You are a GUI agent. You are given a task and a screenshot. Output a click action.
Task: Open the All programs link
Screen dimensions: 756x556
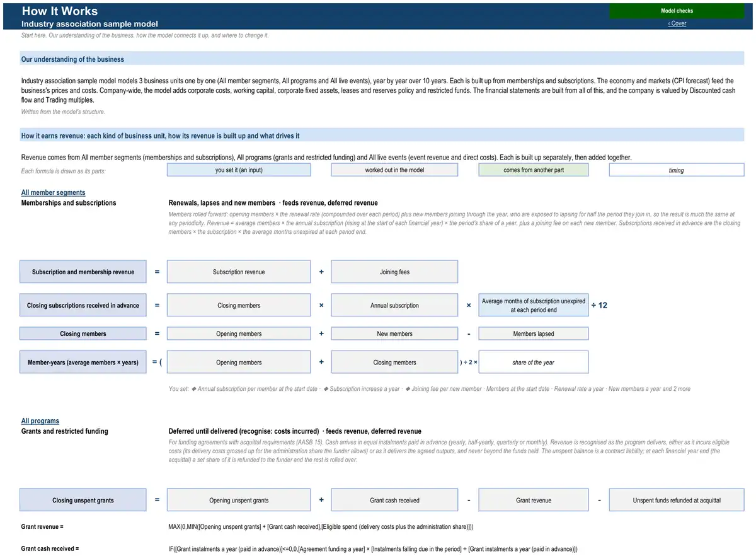pos(40,420)
